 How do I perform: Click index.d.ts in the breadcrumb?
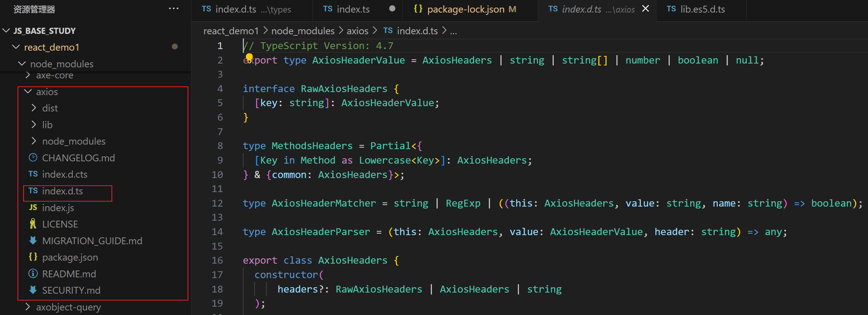coord(417,31)
